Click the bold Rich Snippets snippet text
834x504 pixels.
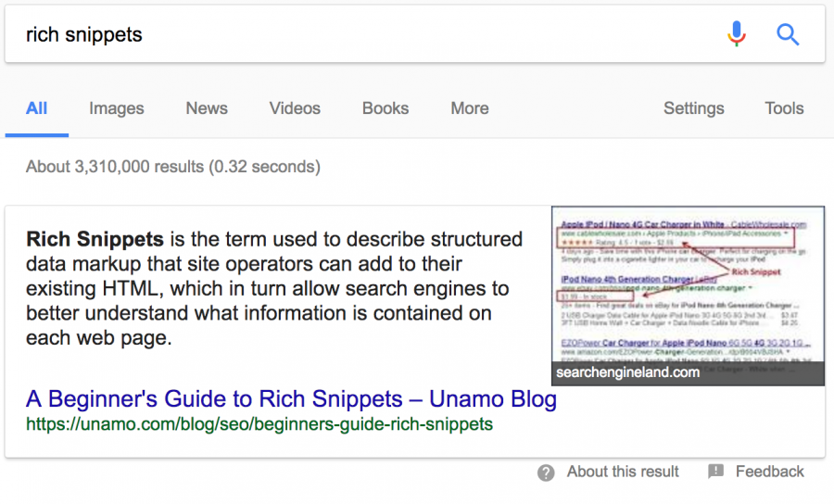pos(95,239)
